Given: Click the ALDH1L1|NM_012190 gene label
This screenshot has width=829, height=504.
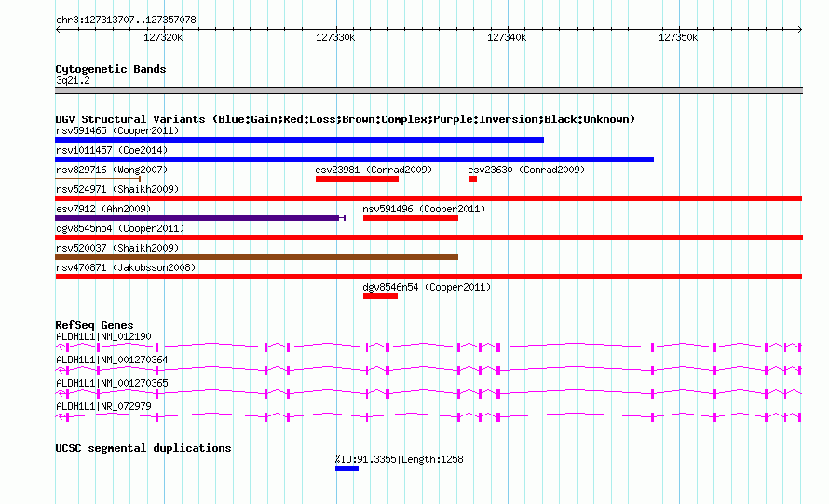Looking at the screenshot, I should point(103,336).
